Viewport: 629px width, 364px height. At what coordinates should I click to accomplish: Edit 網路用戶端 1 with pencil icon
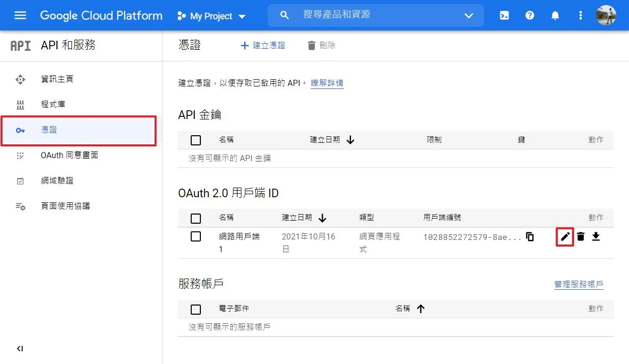(565, 236)
